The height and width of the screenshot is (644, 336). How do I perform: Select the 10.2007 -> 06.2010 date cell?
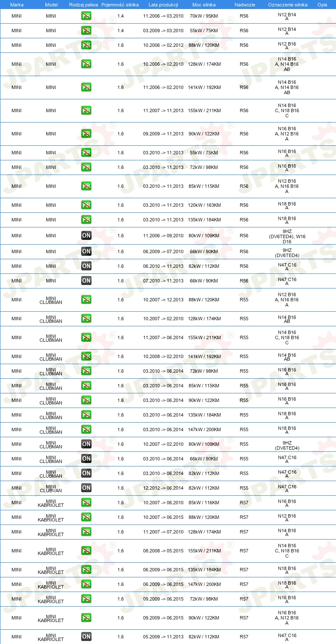click(163, 503)
